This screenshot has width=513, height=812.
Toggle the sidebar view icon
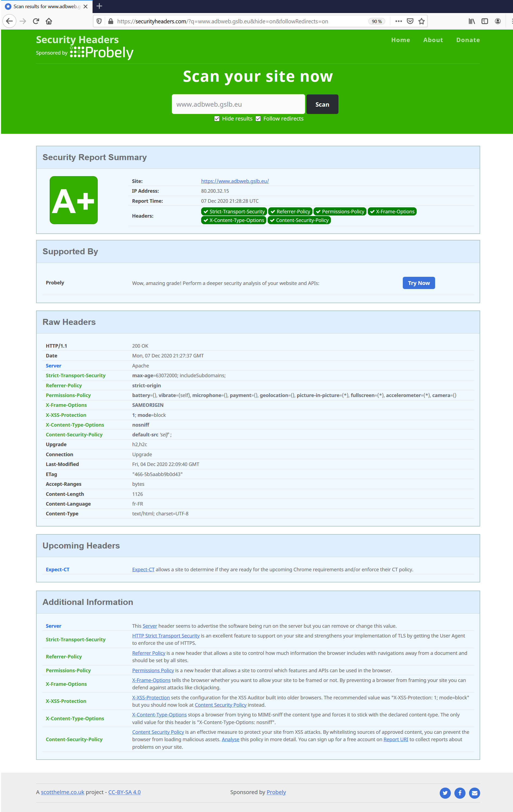485,21
